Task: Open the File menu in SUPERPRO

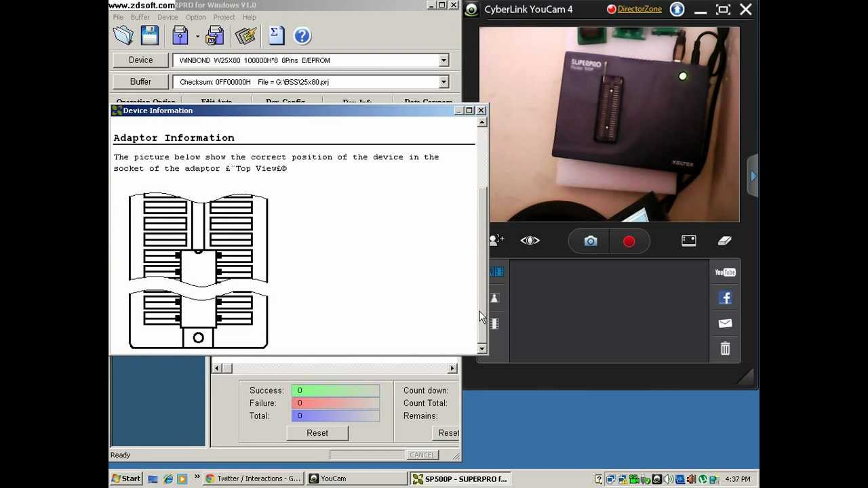Action: point(119,17)
